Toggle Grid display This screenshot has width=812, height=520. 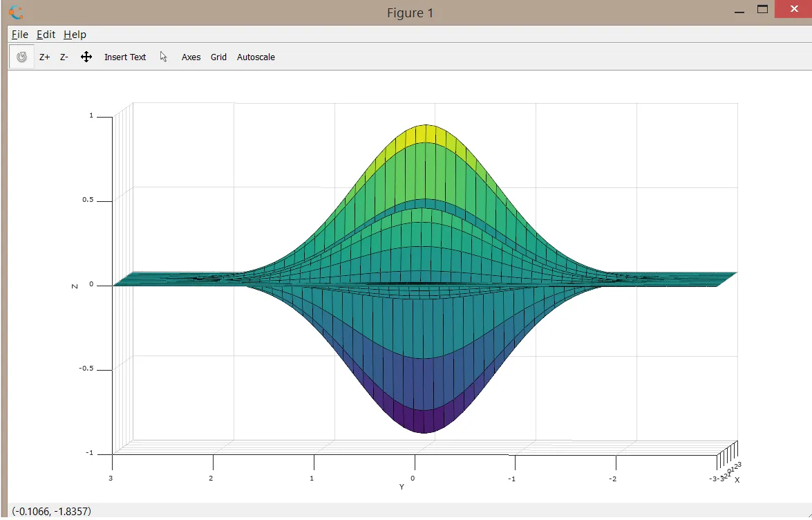[218, 57]
